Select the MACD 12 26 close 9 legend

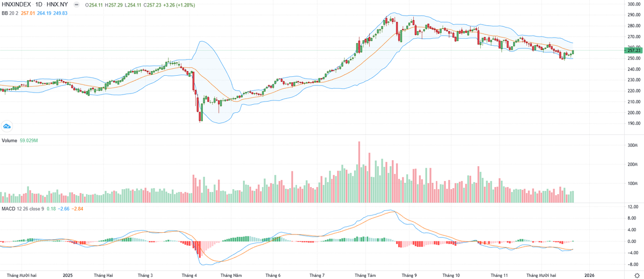(x=22, y=208)
